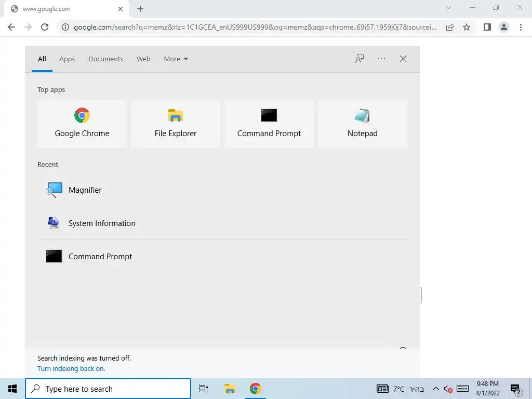Select the All search tab

coord(42,59)
